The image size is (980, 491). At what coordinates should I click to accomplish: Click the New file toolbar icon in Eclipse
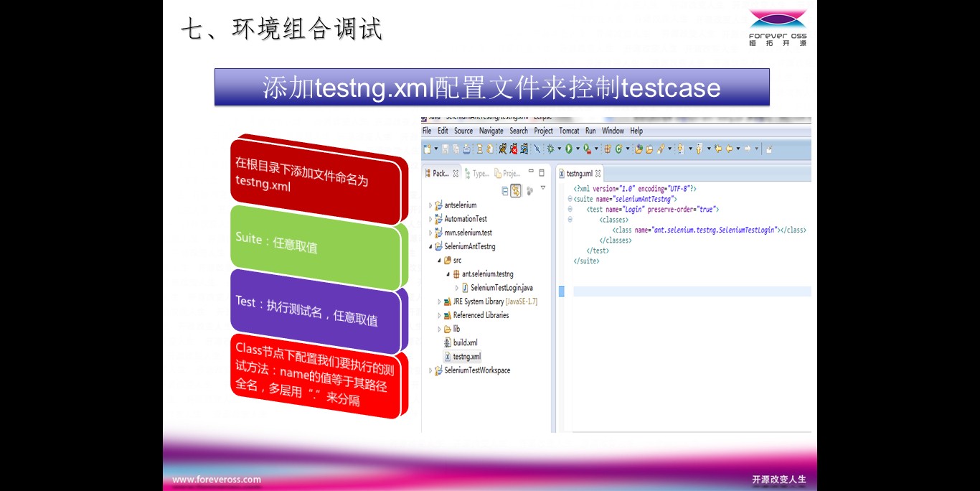[427, 149]
